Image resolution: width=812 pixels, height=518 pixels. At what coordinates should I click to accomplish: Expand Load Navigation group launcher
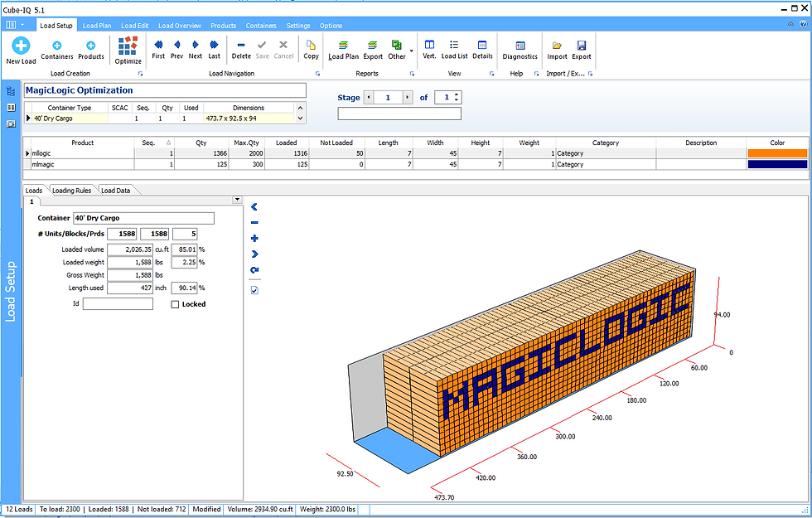317,74
